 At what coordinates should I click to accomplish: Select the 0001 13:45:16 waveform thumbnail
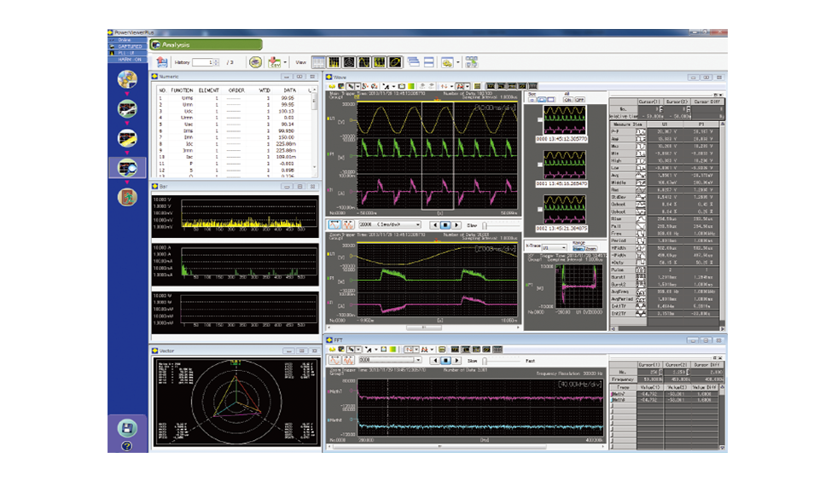(x=564, y=165)
